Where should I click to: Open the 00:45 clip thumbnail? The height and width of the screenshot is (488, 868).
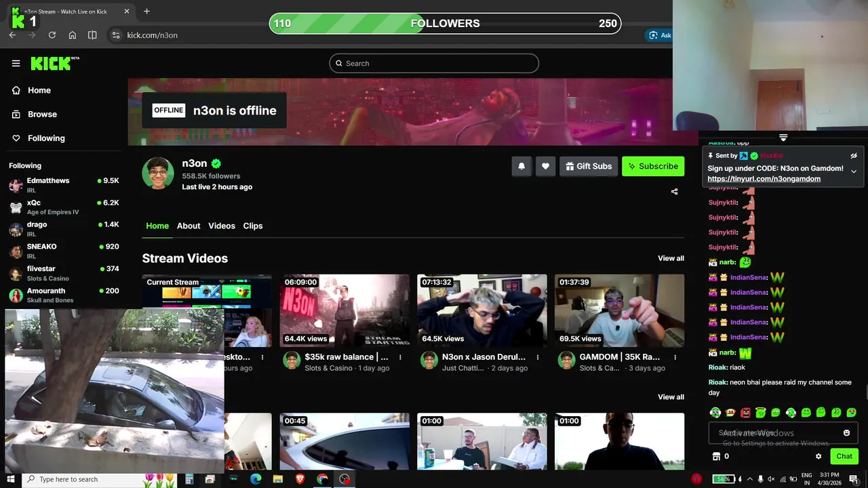344,441
